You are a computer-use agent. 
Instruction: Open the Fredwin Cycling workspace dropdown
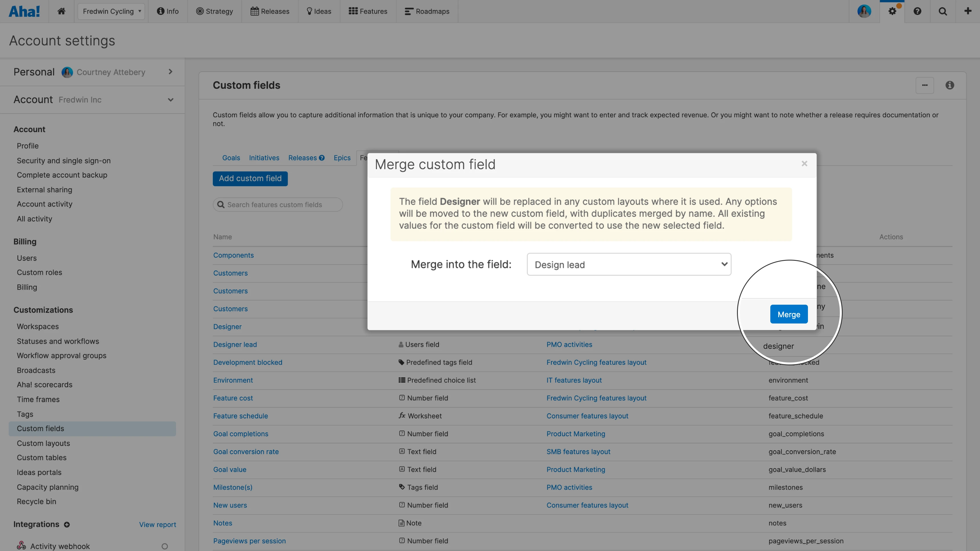tap(111, 11)
